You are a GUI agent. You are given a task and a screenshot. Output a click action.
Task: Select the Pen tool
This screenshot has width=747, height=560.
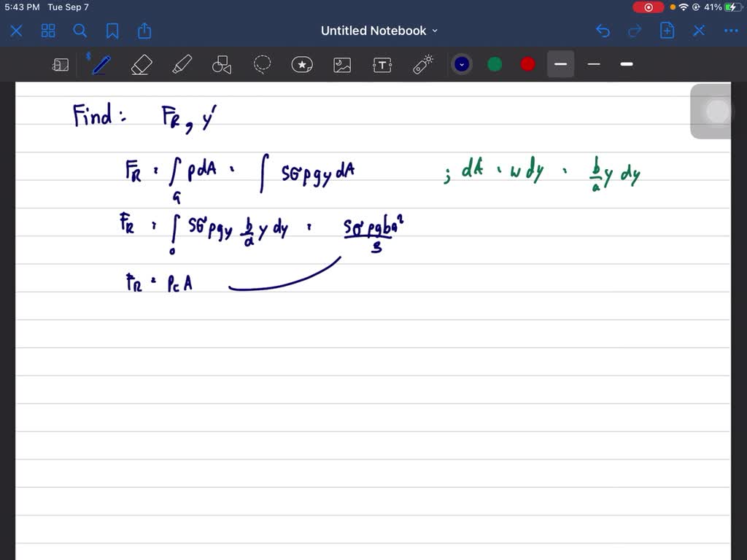(101, 65)
